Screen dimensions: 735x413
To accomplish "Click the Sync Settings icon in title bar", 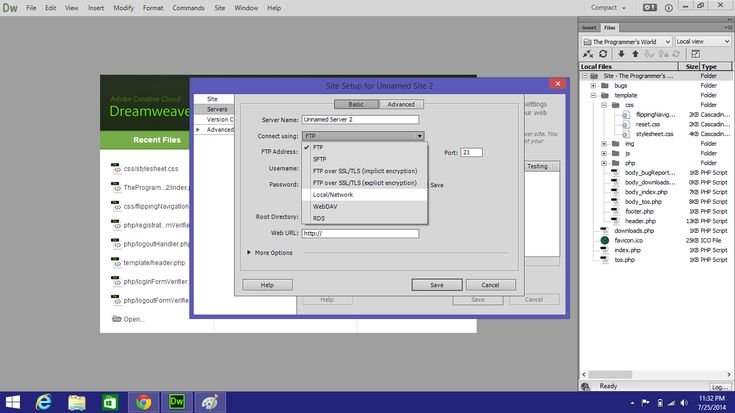I will click(x=650, y=8).
